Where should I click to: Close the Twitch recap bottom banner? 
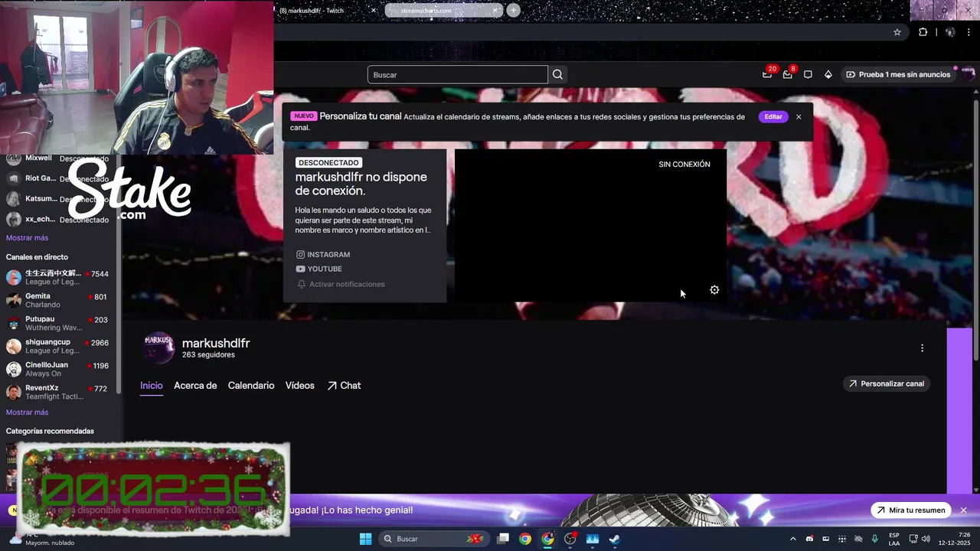pyautogui.click(x=964, y=510)
